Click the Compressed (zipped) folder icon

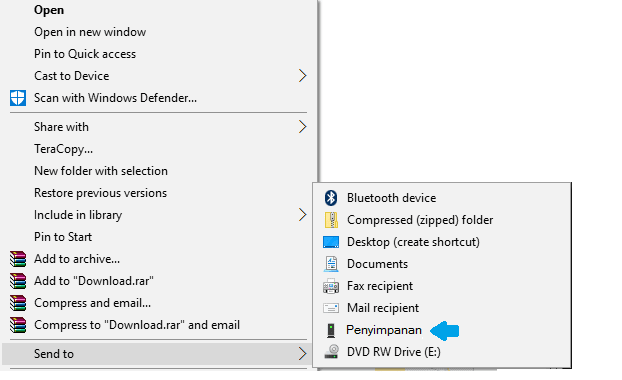[x=331, y=220]
